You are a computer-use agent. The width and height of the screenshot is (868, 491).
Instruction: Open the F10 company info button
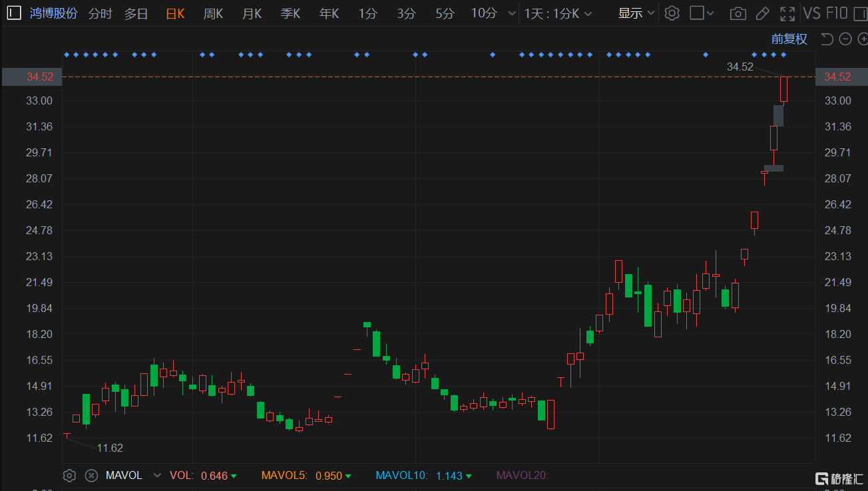837,13
